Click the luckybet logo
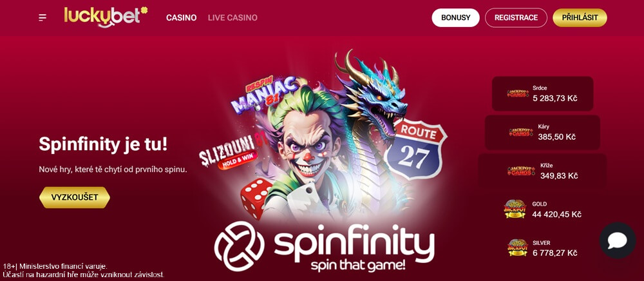 pos(106,17)
